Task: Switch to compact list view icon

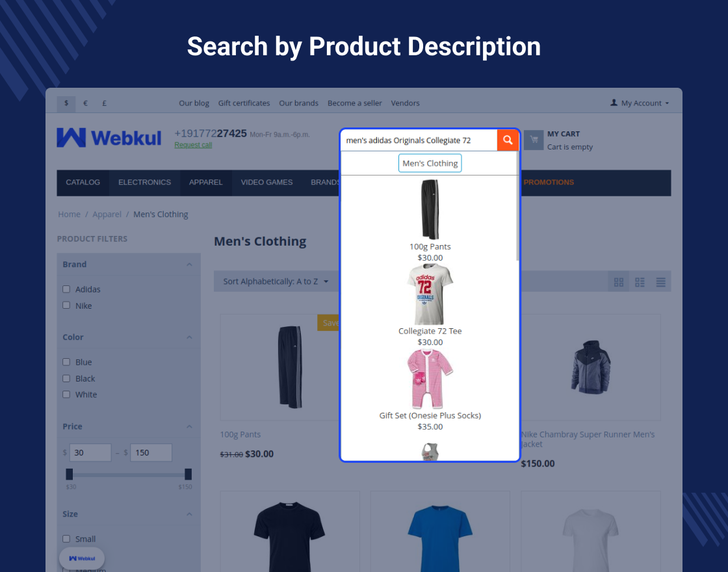Action: (x=640, y=282)
